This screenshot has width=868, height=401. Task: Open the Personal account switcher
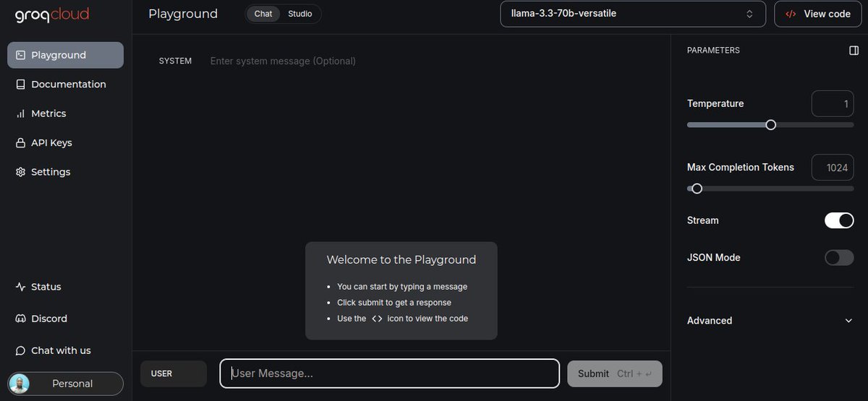click(x=65, y=384)
